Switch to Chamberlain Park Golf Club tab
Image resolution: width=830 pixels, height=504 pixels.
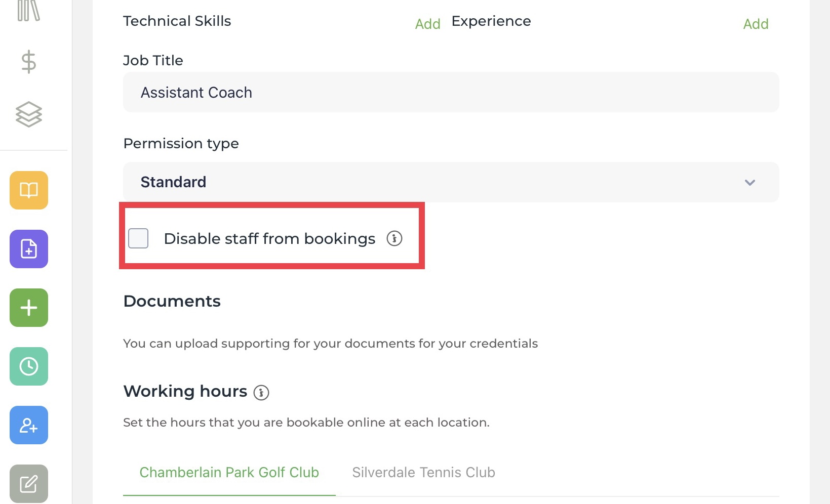pos(229,473)
